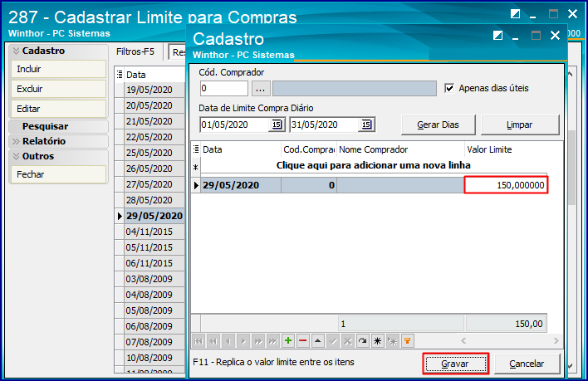Click the Data header in background list
Image resolution: width=588 pixels, height=381 pixels.
point(154,75)
